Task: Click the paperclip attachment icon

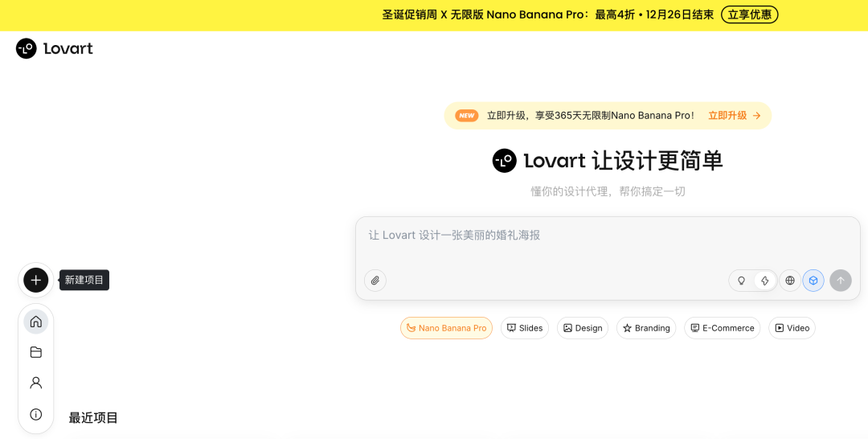Action: (x=375, y=281)
